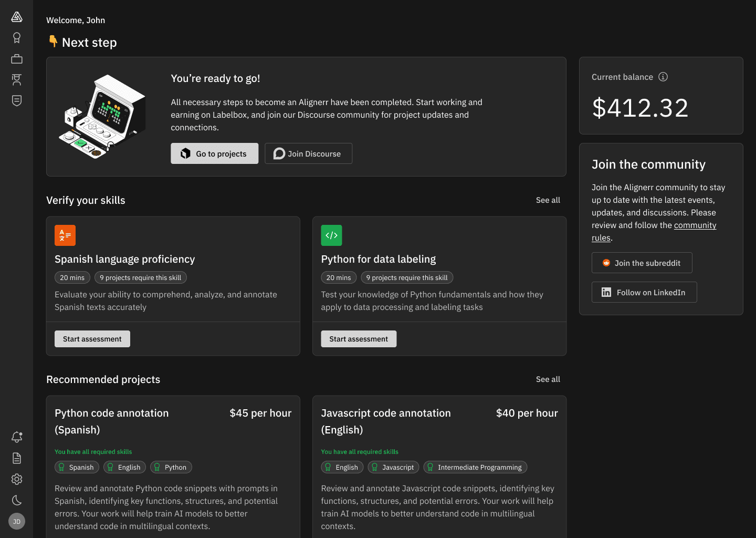Click Join the subreddit button
The height and width of the screenshot is (538, 756).
(x=642, y=263)
